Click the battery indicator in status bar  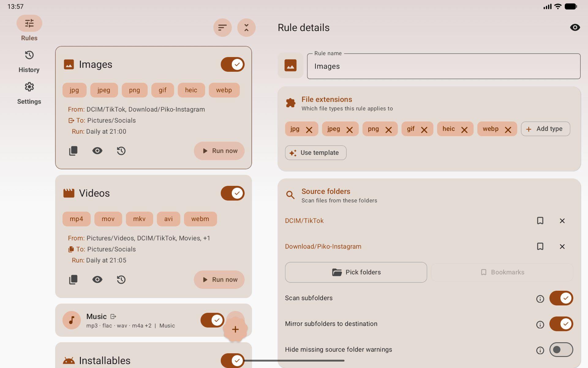click(571, 6)
